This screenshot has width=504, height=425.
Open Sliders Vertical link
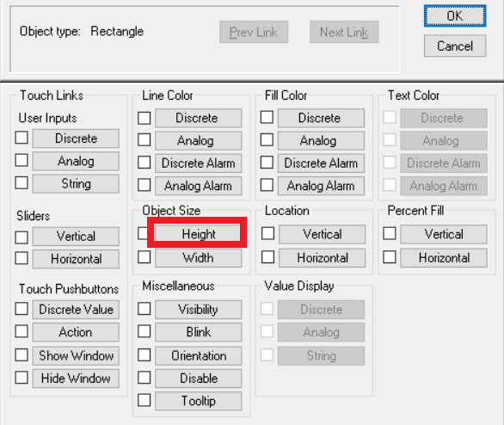pos(76,237)
